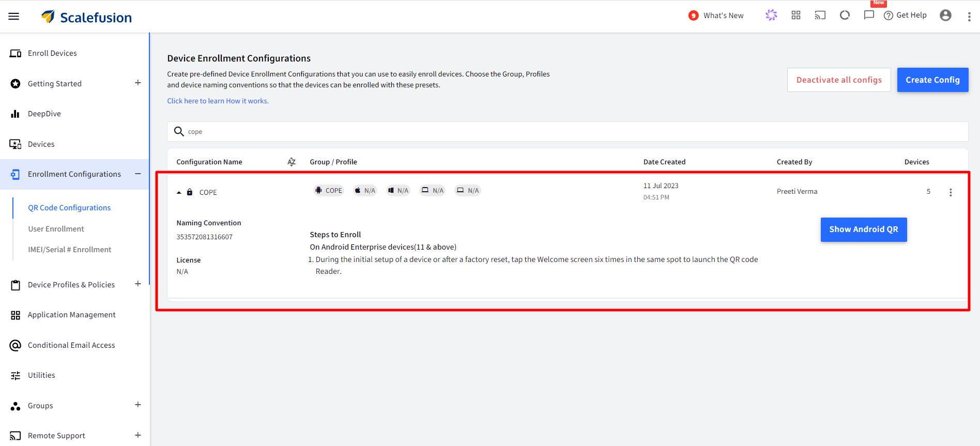Open the apps grid icon in header

point(796,16)
